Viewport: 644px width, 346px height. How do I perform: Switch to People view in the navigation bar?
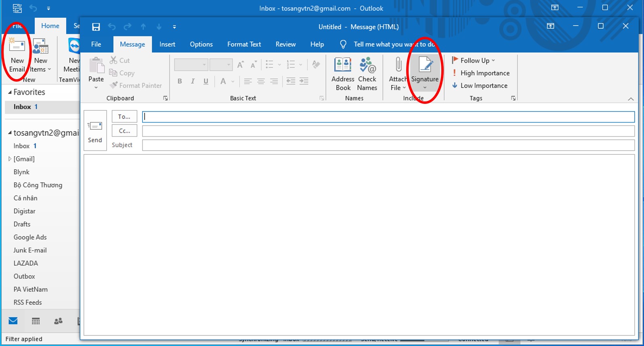[58, 321]
